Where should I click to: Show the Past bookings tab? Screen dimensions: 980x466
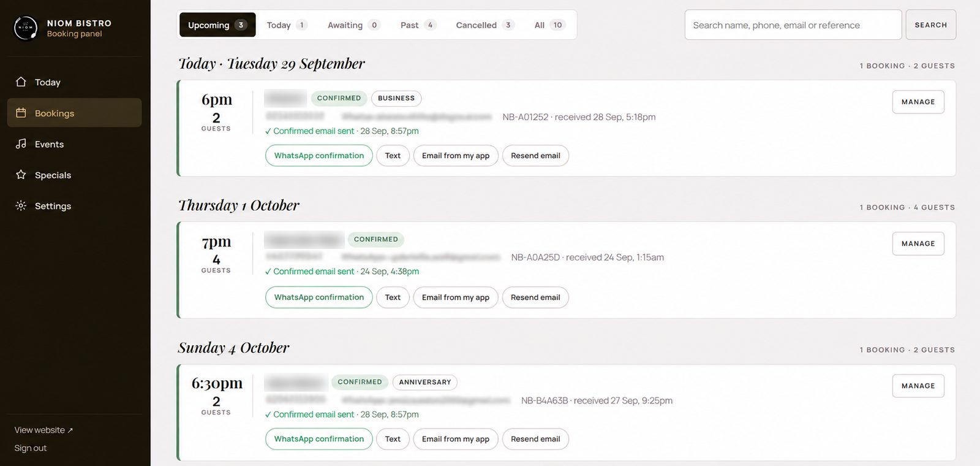[418, 25]
